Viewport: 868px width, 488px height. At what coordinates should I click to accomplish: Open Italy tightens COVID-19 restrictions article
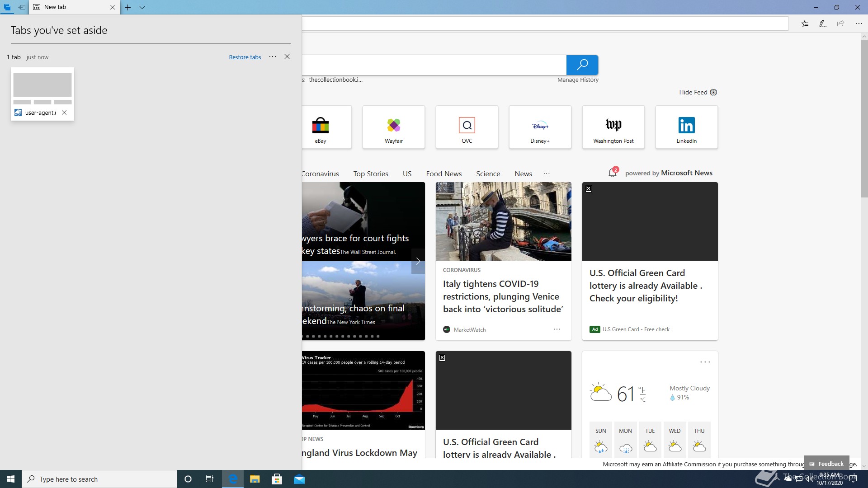pyautogui.click(x=503, y=296)
